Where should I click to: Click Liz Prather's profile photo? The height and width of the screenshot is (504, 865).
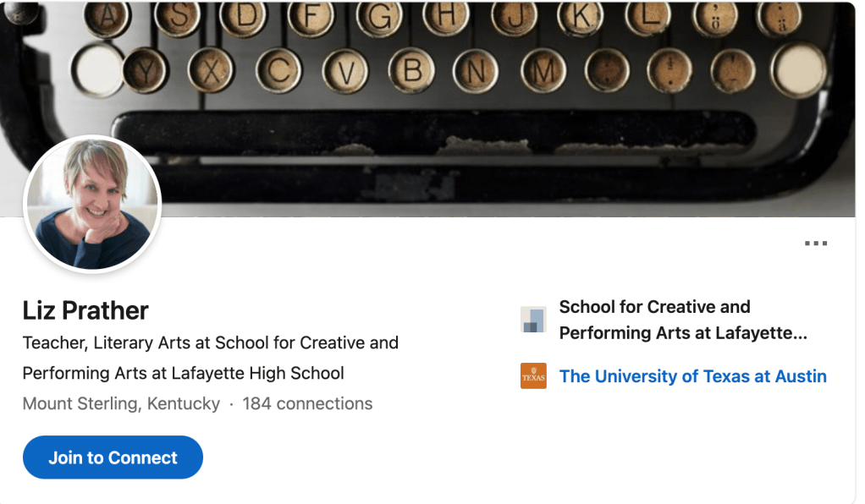pyautogui.click(x=92, y=204)
